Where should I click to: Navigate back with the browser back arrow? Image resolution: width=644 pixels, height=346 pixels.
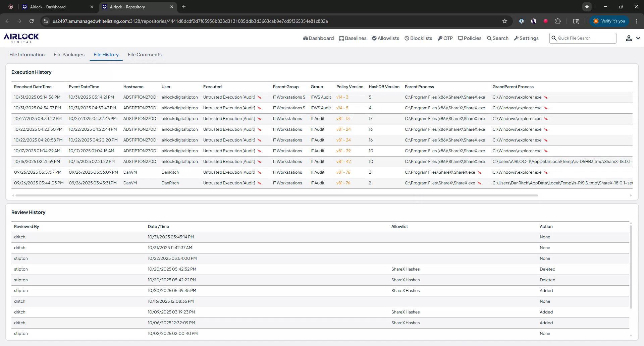pyautogui.click(x=7, y=21)
